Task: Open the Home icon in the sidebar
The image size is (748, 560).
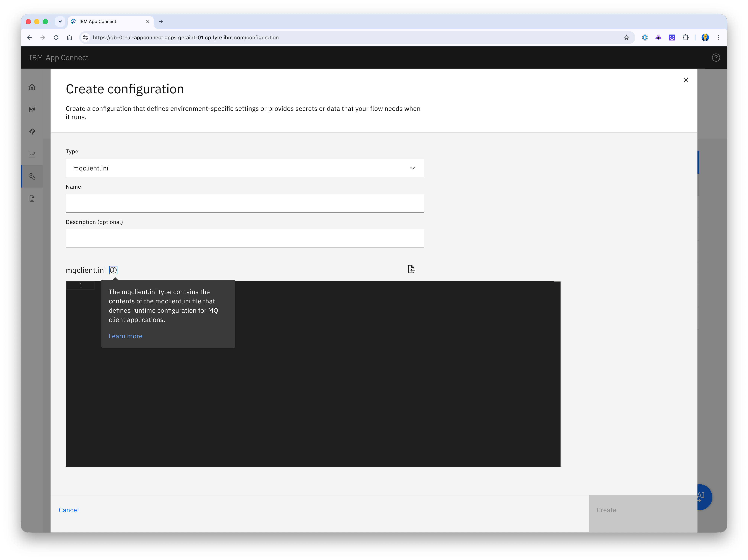Action: point(32,87)
